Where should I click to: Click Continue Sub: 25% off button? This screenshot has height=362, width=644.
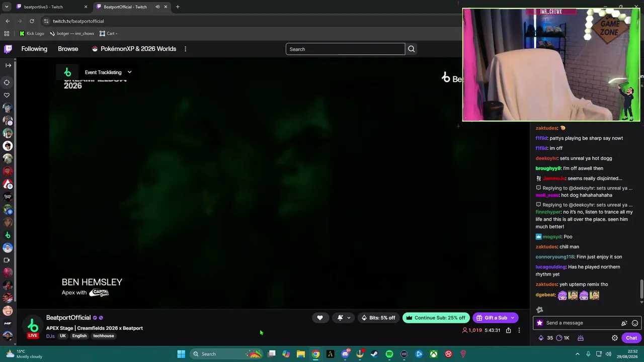[x=436, y=318]
